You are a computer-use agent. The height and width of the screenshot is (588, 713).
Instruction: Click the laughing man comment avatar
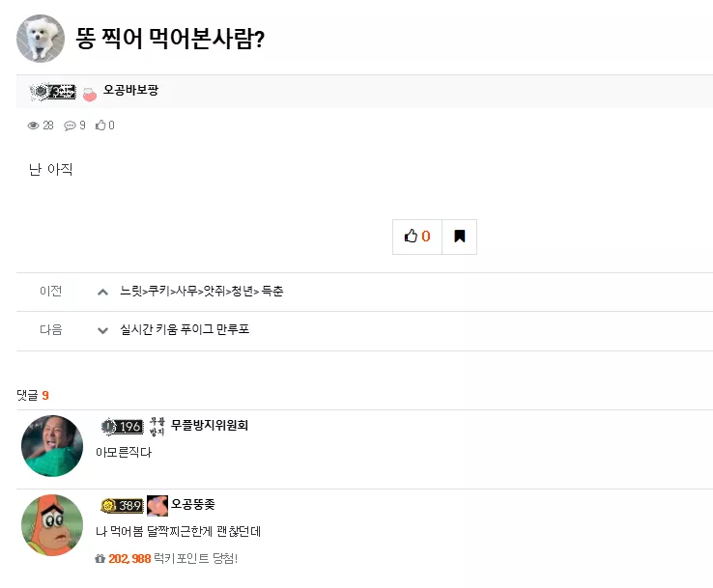tap(52, 446)
